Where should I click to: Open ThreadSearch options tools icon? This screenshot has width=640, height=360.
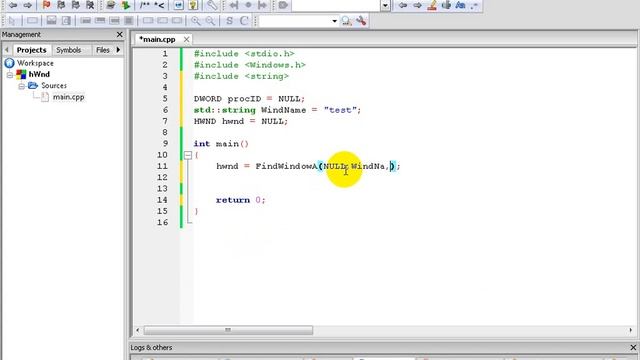click(361, 20)
